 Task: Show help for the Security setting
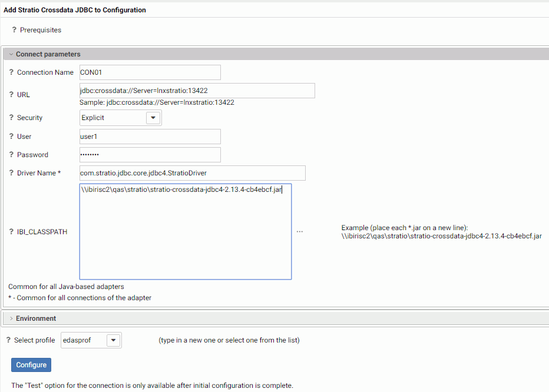(x=11, y=118)
